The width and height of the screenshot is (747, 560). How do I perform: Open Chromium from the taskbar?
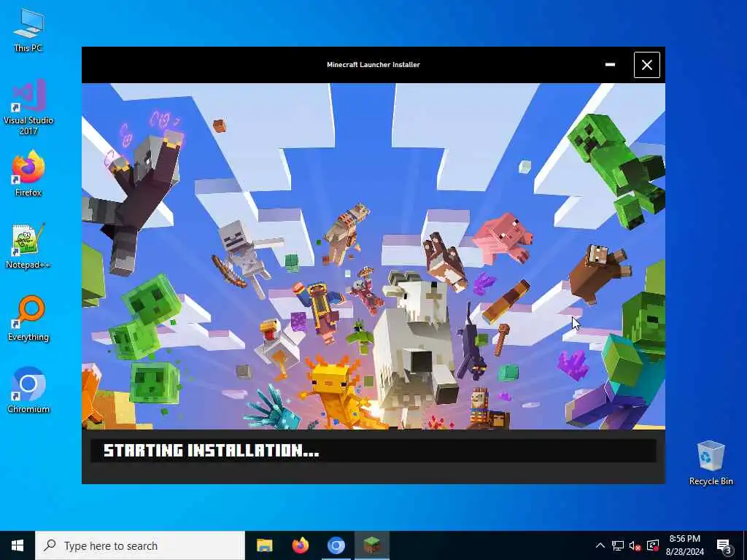click(x=336, y=545)
